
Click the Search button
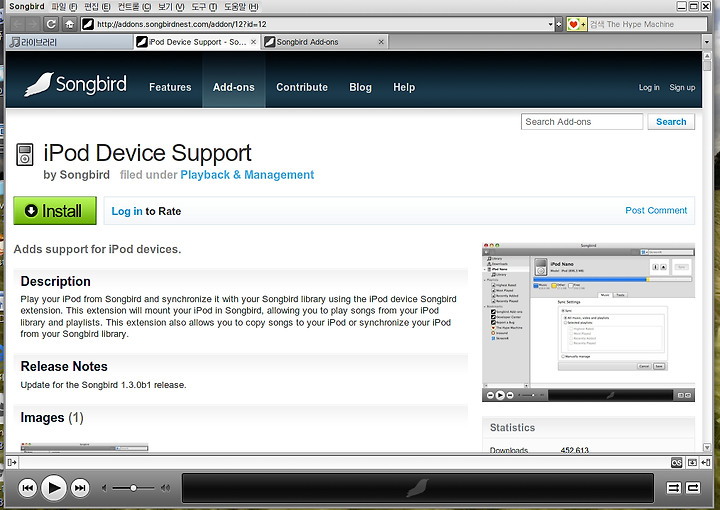pos(671,122)
